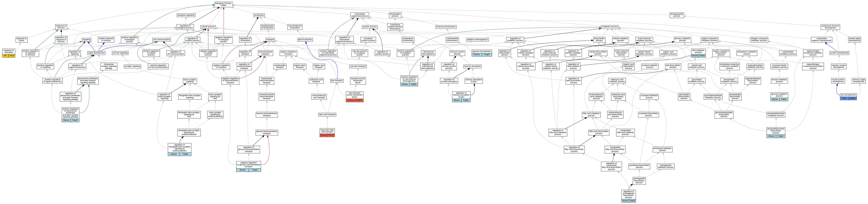
Task: Click the 'retrograde trans-synaptic signaling' node
Action: [x=190, y=97]
